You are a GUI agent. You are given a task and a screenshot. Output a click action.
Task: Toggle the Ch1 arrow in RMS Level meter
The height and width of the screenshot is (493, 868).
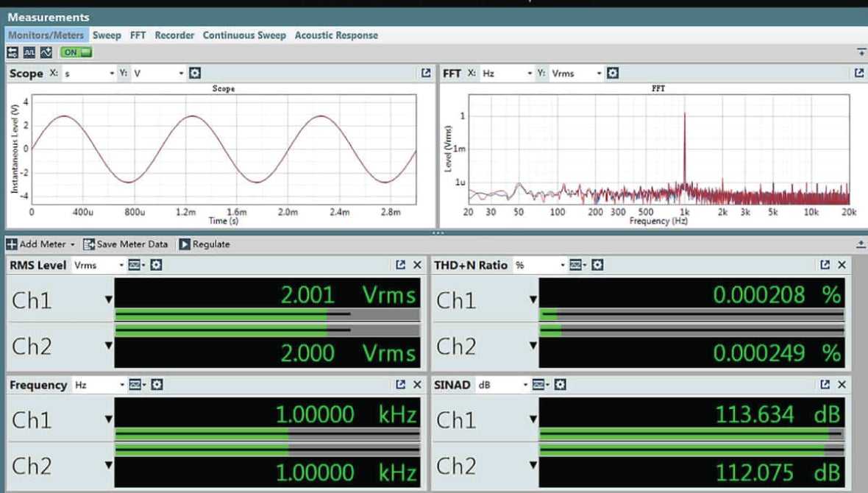click(x=109, y=299)
